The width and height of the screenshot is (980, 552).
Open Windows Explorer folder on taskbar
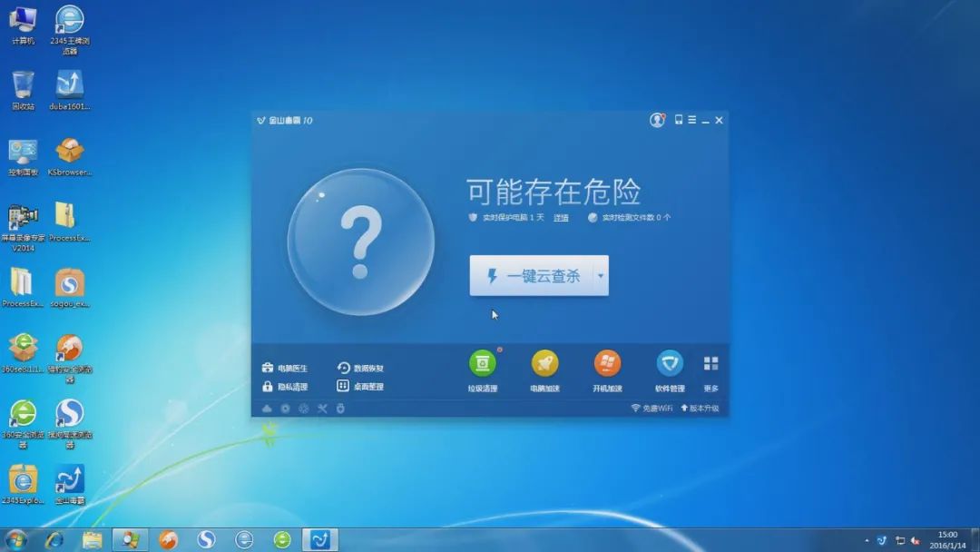click(x=92, y=539)
